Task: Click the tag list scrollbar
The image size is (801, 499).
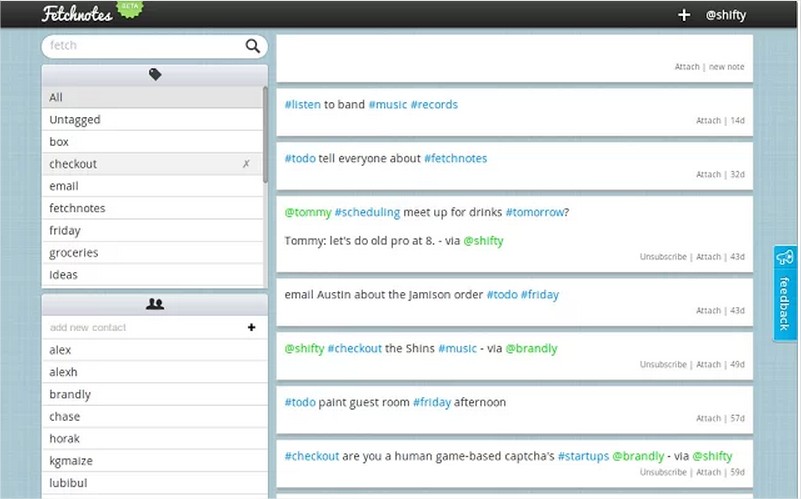Action: 265,134
